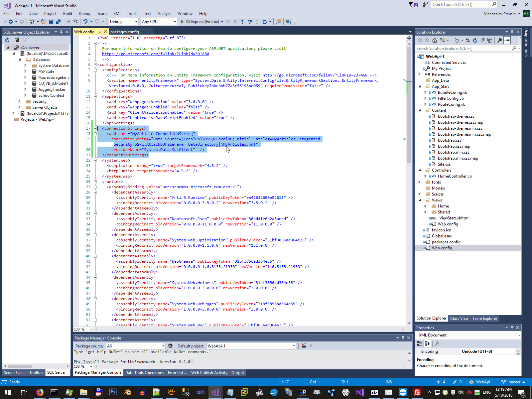The width and height of the screenshot is (532, 399).
Task: Click the master branch in status bar
Action: tap(514, 382)
